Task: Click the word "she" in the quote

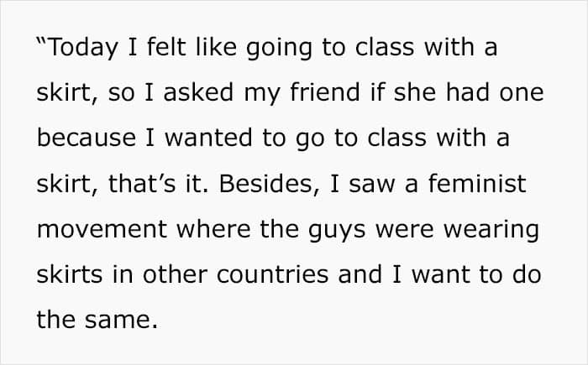Action: (415, 92)
